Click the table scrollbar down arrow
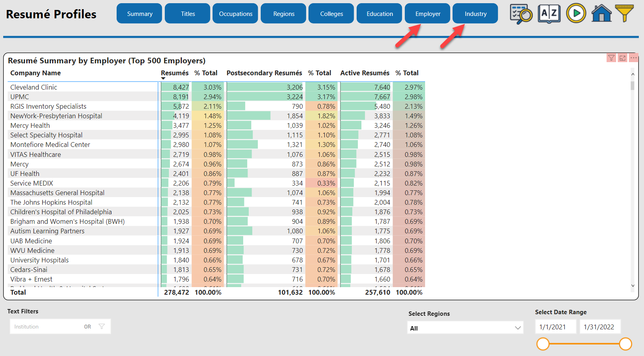644x356 pixels. click(x=633, y=286)
